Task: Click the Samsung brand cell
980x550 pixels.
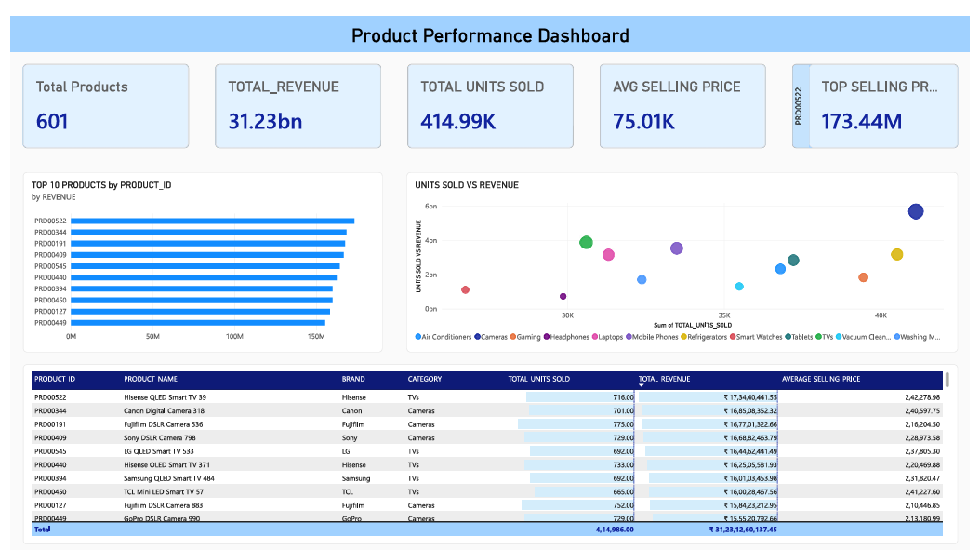Action: click(x=355, y=478)
